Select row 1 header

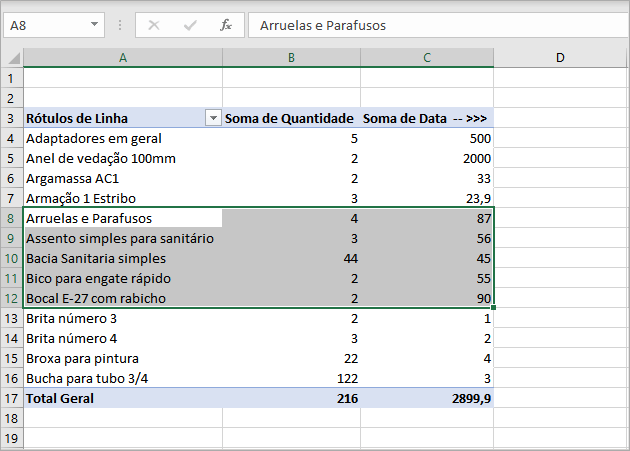(x=11, y=78)
